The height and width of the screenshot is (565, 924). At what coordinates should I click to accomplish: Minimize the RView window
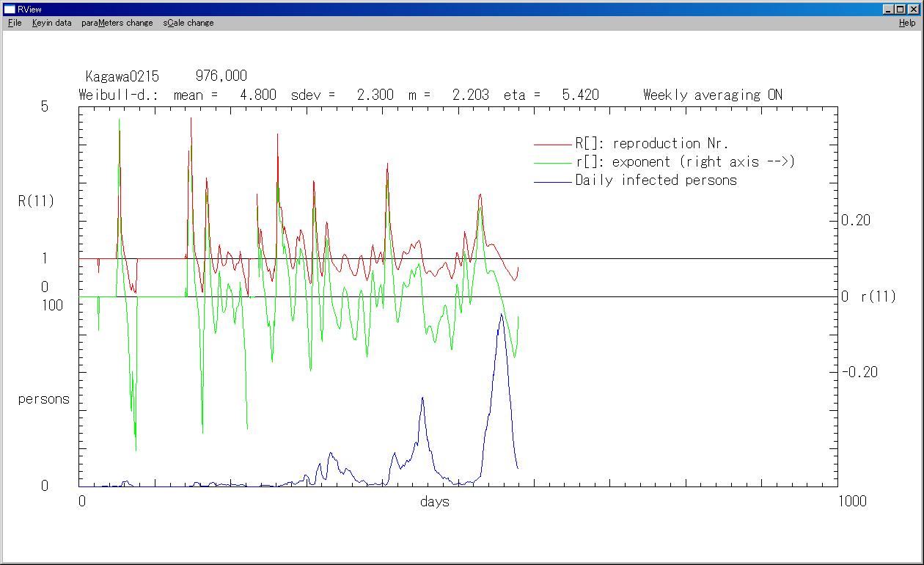889,9
